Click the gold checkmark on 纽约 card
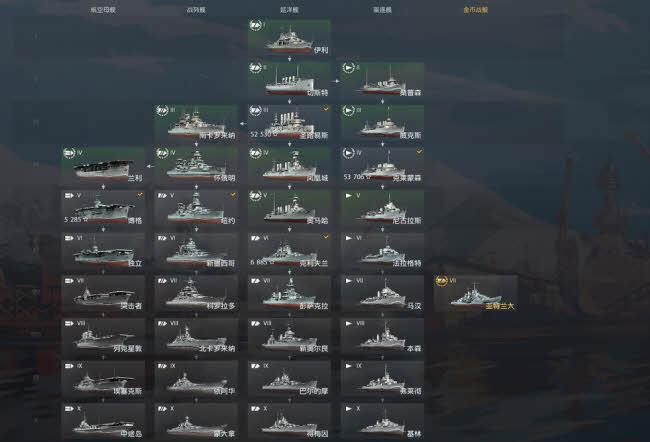The height and width of the screenshot is (442, 650). coord(233,194)
